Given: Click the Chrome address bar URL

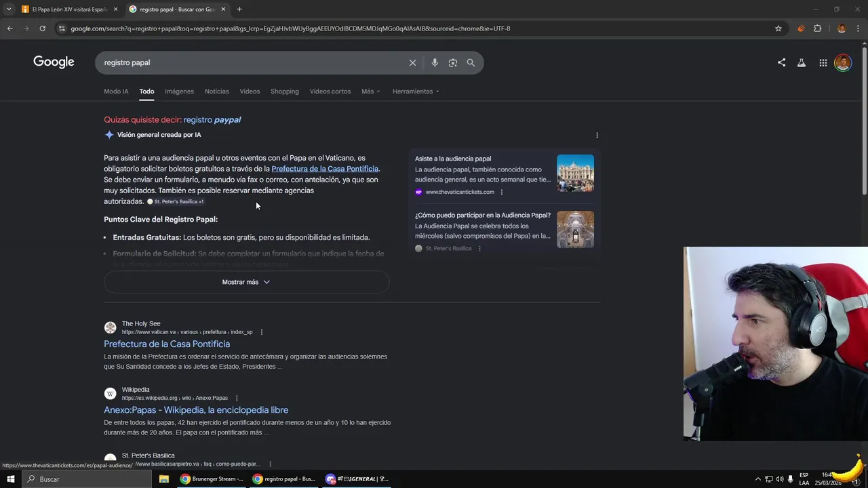Looking at the screenshot, I should [x=290, y=28].
